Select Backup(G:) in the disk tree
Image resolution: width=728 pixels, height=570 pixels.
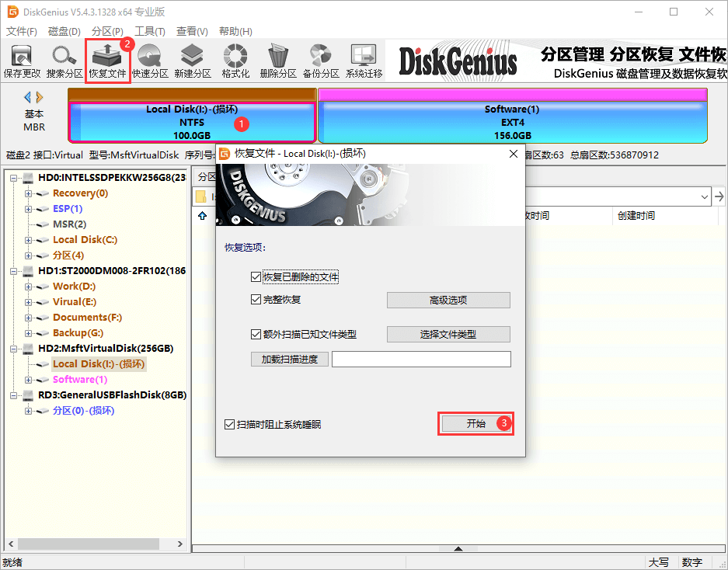tap(78, 333)
